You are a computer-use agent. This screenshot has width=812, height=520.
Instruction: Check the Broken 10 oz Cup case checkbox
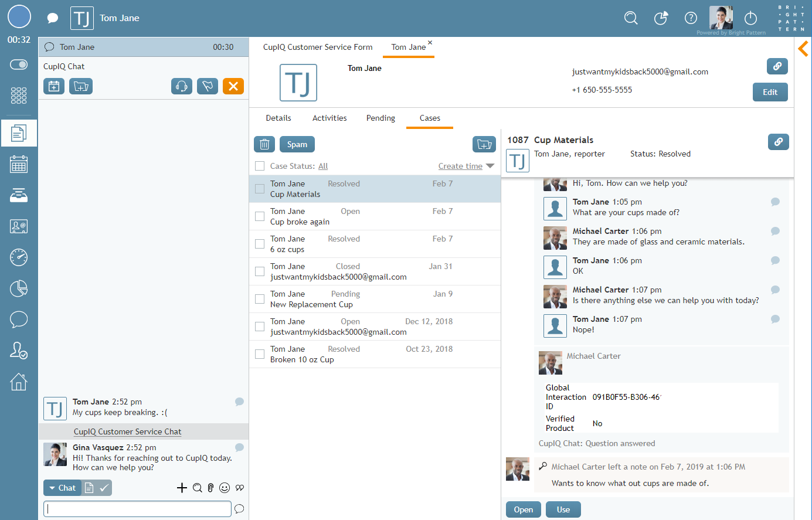coord(260,354)
